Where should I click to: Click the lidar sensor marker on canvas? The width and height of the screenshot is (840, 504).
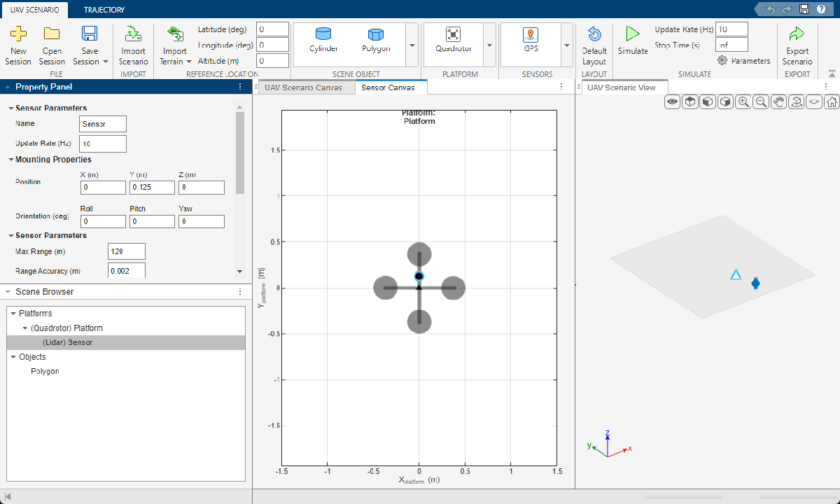419,276
